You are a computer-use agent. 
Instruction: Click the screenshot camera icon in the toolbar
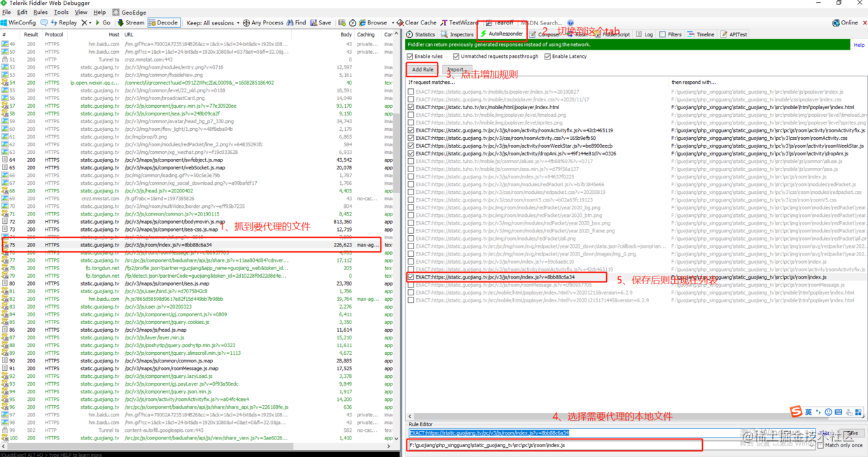[x=342, y=22]
